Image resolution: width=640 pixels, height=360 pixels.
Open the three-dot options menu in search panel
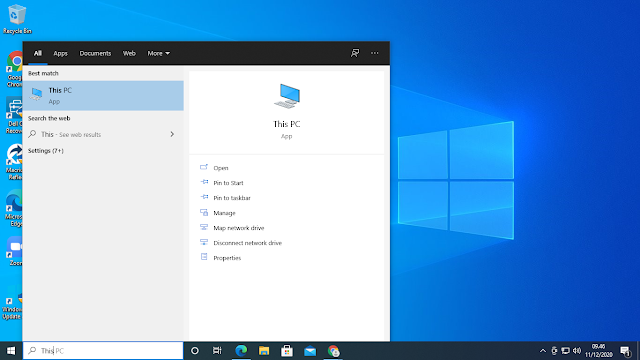374,53
